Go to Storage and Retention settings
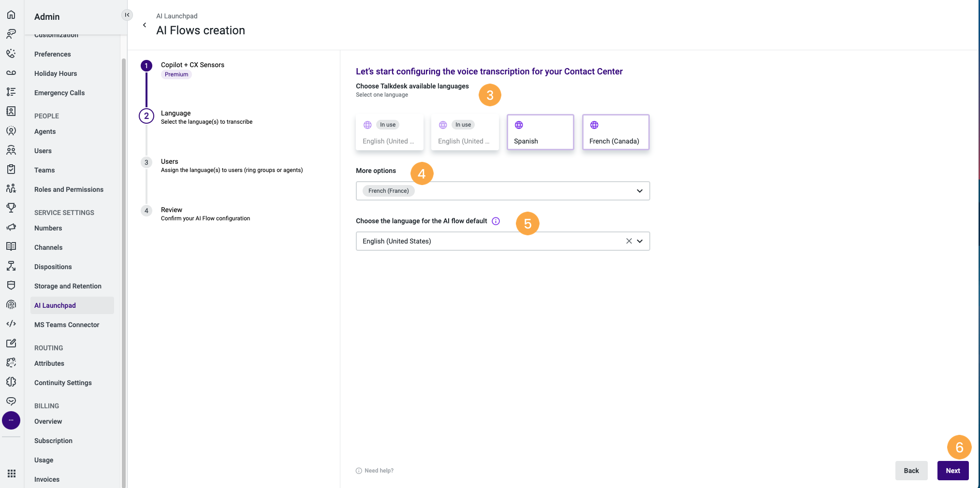The width and height of the screenshot is (980, 488). pos(68,286)
